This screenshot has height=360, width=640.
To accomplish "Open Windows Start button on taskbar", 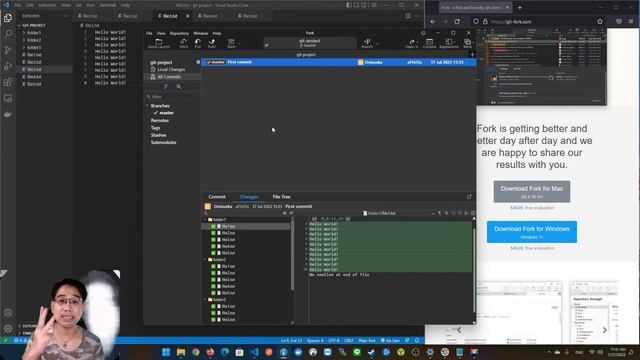I will tap(166, 352).
